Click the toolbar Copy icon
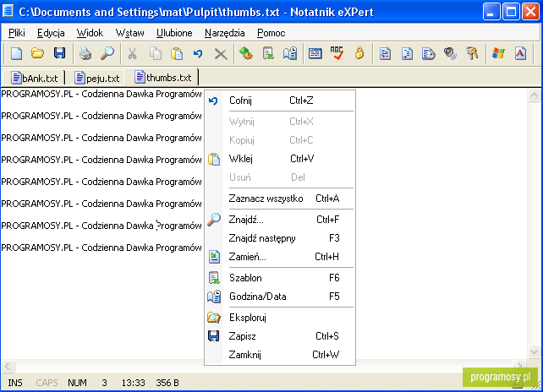Image resolution: width=543 pixels, height=392 pixels. coord(155,53)
